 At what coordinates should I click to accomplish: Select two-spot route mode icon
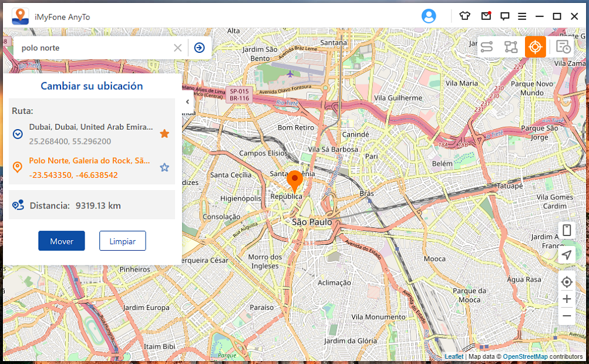[x=486, y=47]
